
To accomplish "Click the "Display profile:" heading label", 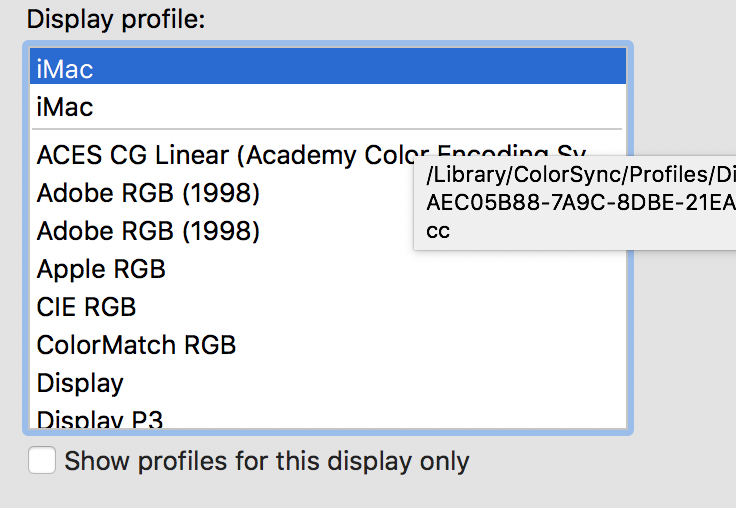I will (x=115, y=19).
